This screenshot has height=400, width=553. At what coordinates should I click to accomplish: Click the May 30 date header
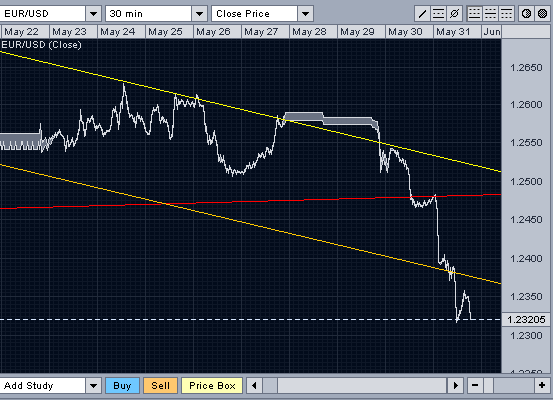tap(409, 32)
